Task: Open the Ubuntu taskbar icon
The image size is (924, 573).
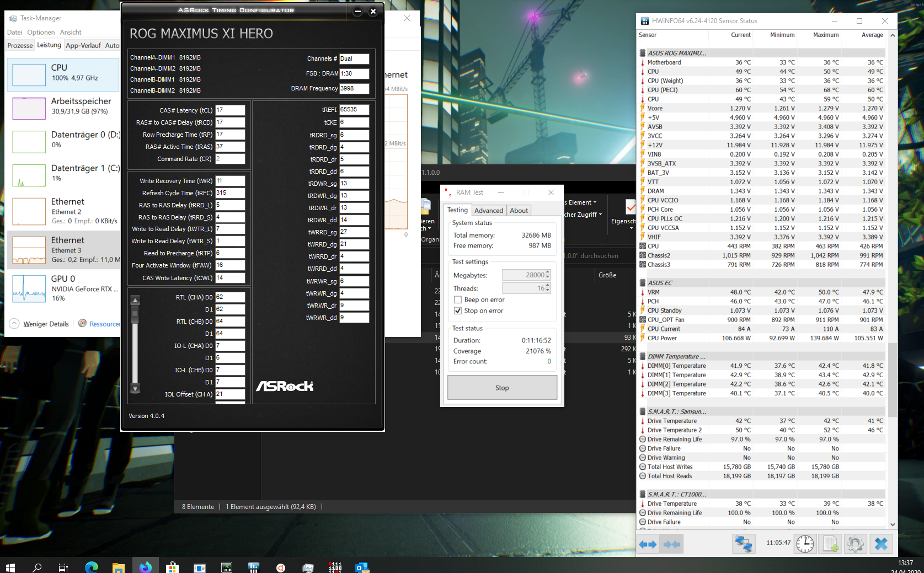Action: pyautogui.click(x=281, y=567)
